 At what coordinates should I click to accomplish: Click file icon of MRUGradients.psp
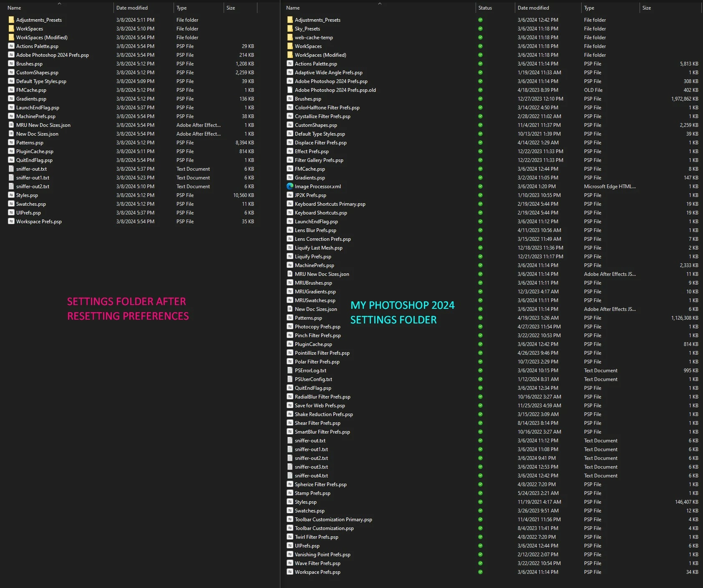pyautogui.click(x=290, y=292)
